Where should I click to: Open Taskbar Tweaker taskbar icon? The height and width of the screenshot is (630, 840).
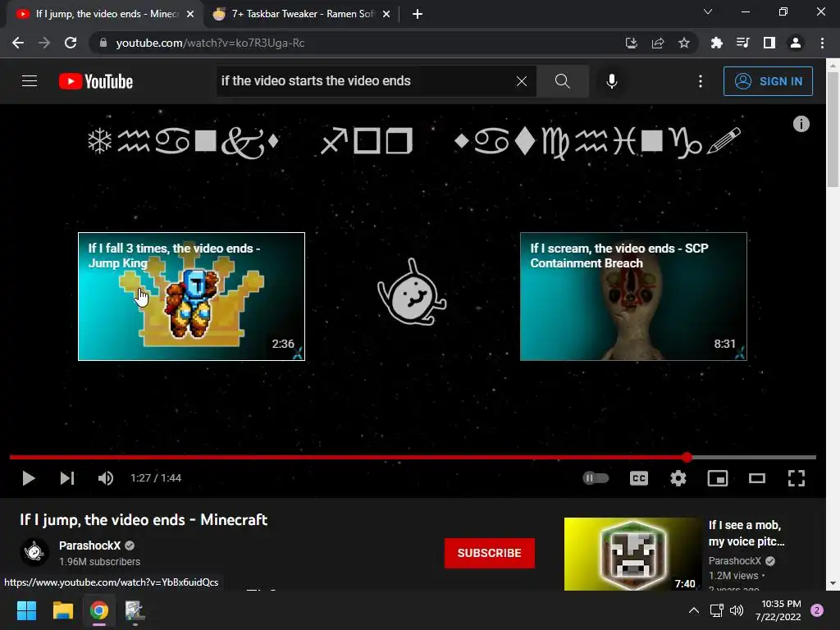[x=135, y=610]
